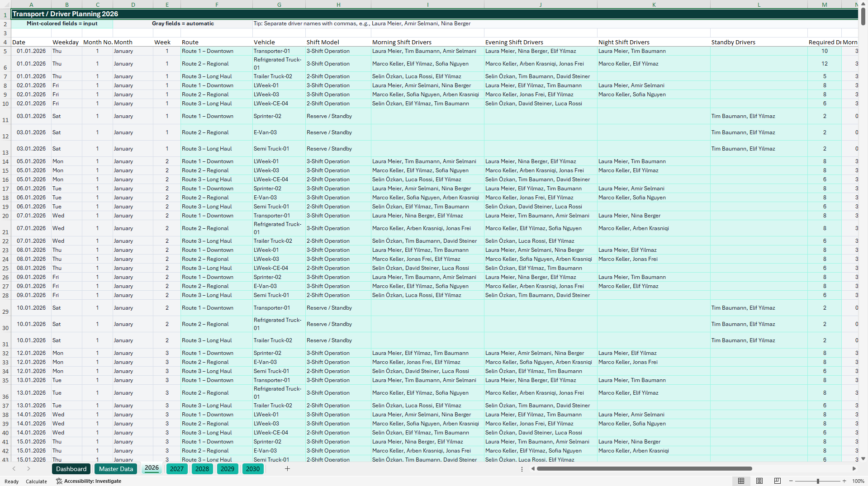The width and height of the screenshot is (868, 486).
Task: Select the 2026 sheet tab
Action: 152,468
